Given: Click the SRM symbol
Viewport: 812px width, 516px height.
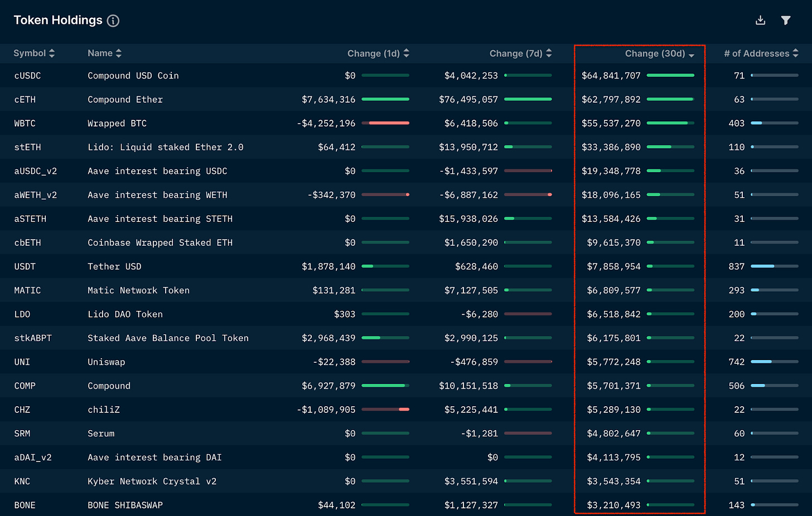Looking at the screenshot, I should (x=22, y=434).
